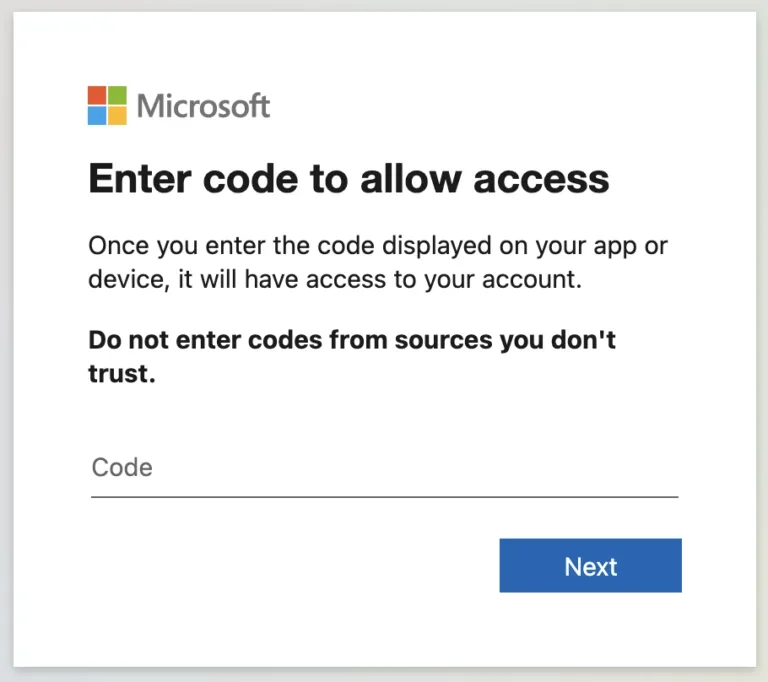Click the "device, it will have access" line
The image size is (768, 682).
(x=334, y=279)
